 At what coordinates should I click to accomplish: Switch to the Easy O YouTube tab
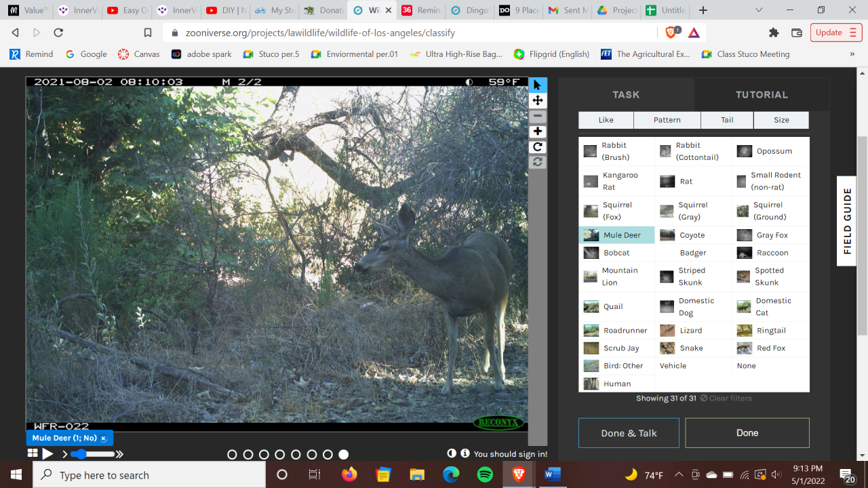point(125,10)
